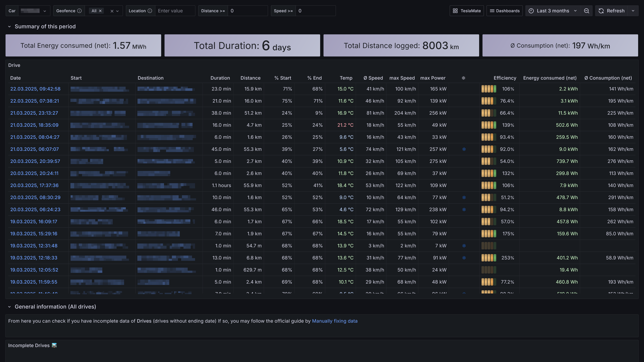The image size is (644, 362).
Task: Open the Manually fixing data link
Action: (335, 321)
